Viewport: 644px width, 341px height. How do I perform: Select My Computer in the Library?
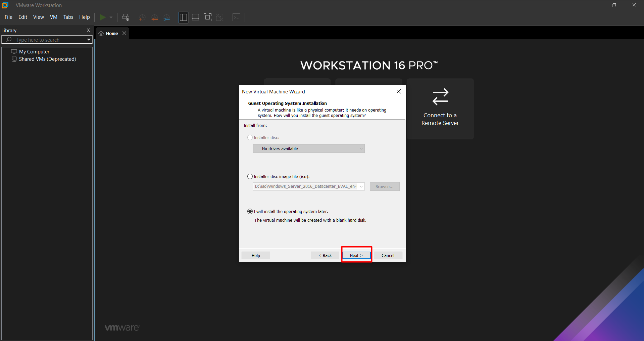point(34,52)
